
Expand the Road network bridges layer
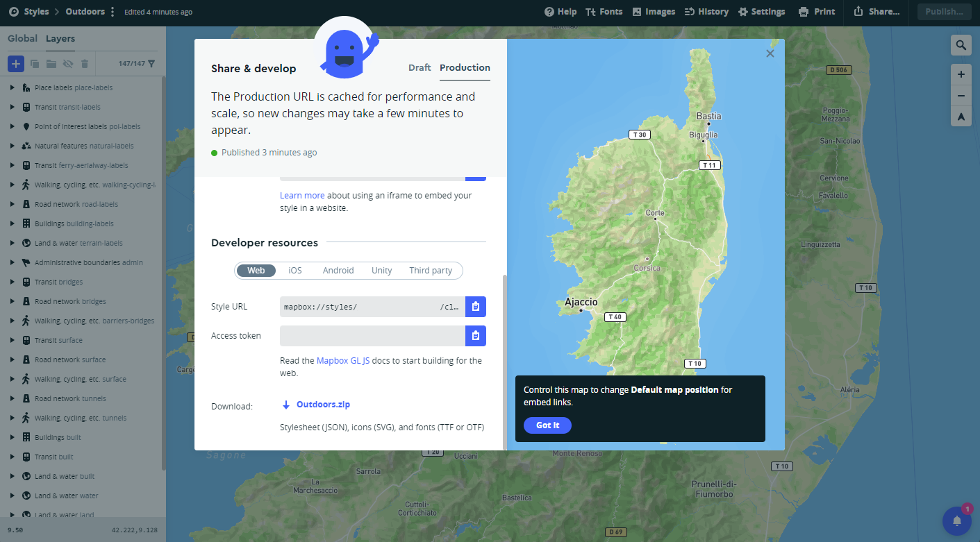(11, 300)
